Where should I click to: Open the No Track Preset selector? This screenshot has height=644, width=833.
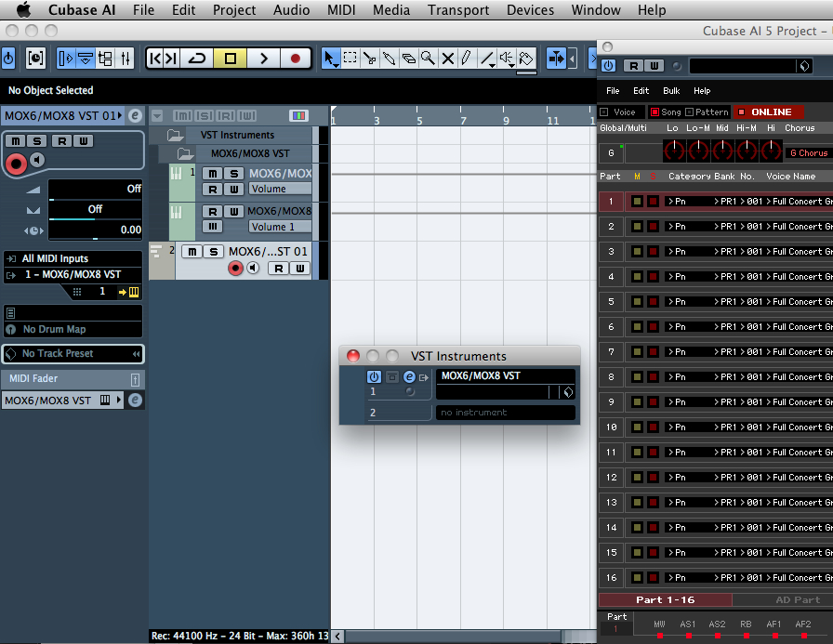pos(73,353)
